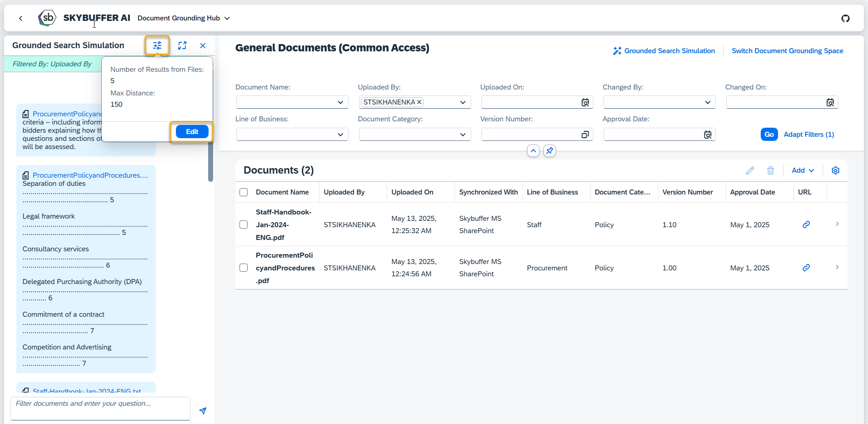Open the GitHub icon link

pos(845,18)
